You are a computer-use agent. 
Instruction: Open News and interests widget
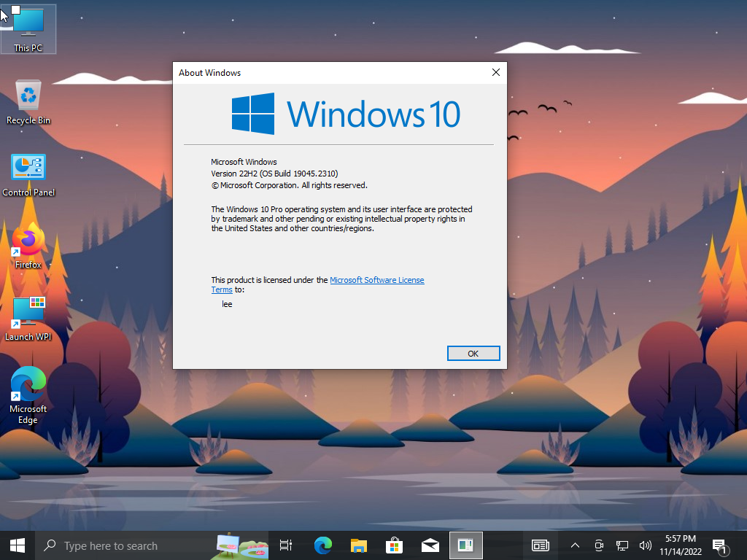click(x=541, y=545)
